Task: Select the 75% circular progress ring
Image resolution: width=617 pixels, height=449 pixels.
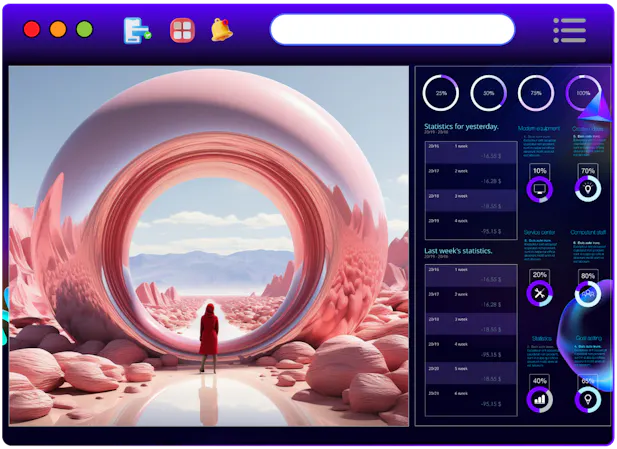Action: pos(536,93)
